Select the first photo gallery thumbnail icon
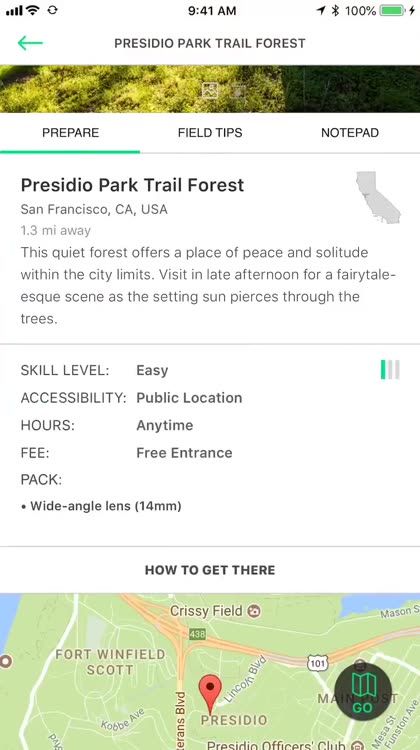Screen dimensions: 420x750 [x=210, y=91]
